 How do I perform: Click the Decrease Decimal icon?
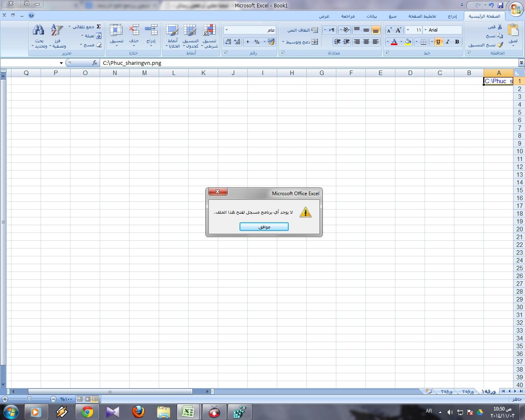pyautogui.click(x=228, y=42)
